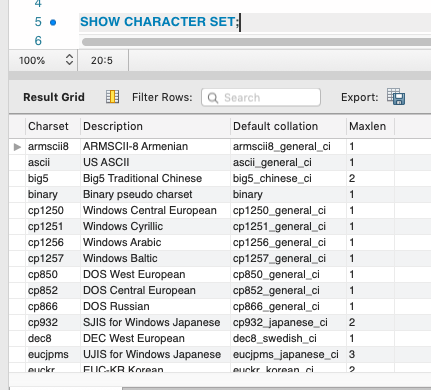Click the Maxlen value 3 for eucjpms
Viewport: 431px width, 390px height.
click(x=370, y=354)
